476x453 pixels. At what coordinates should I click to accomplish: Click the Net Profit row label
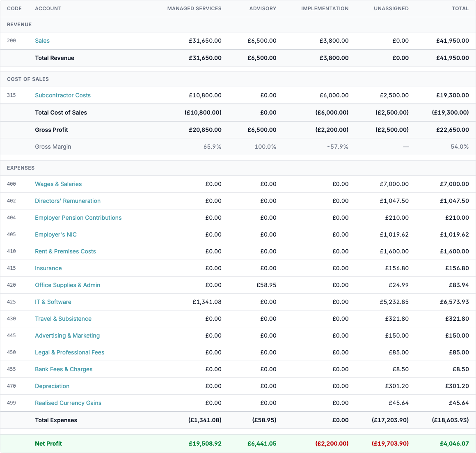pyautogui.click(x=48, y=444)
